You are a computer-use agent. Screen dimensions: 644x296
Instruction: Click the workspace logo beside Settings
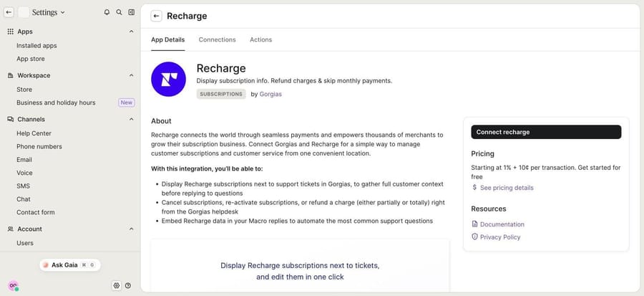point(24,12)
